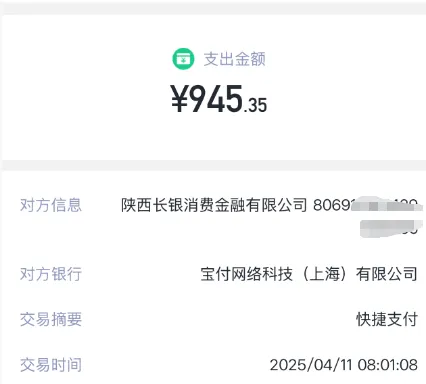This screenshot has height=384, width=426.
Task: Click the gray strip above the amount card
Action: point(213,8)
